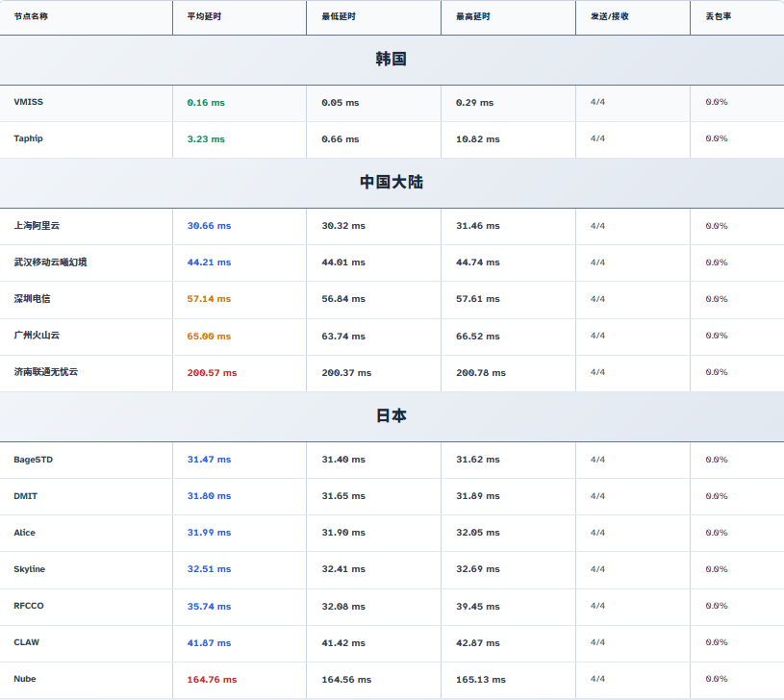Image resolution: width=784 pixels, height=700 pixels.
Task: Click the DMIT node name
Action: [25, 496]
